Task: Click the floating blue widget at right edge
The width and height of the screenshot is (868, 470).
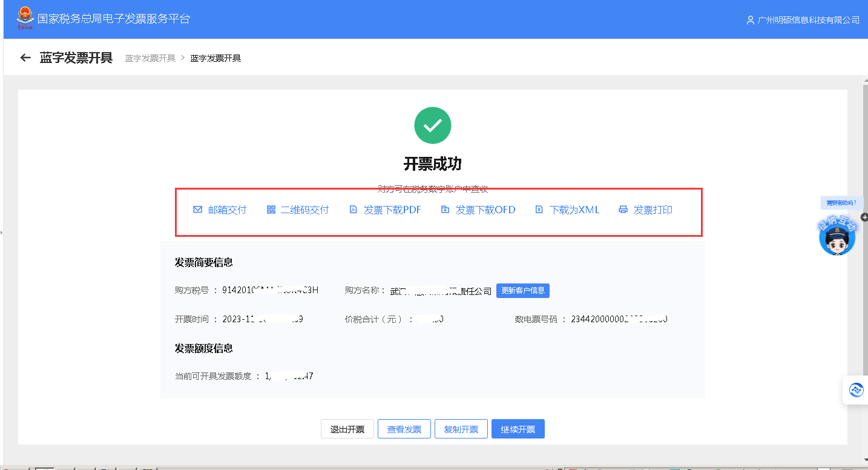Action: point(856,390)
